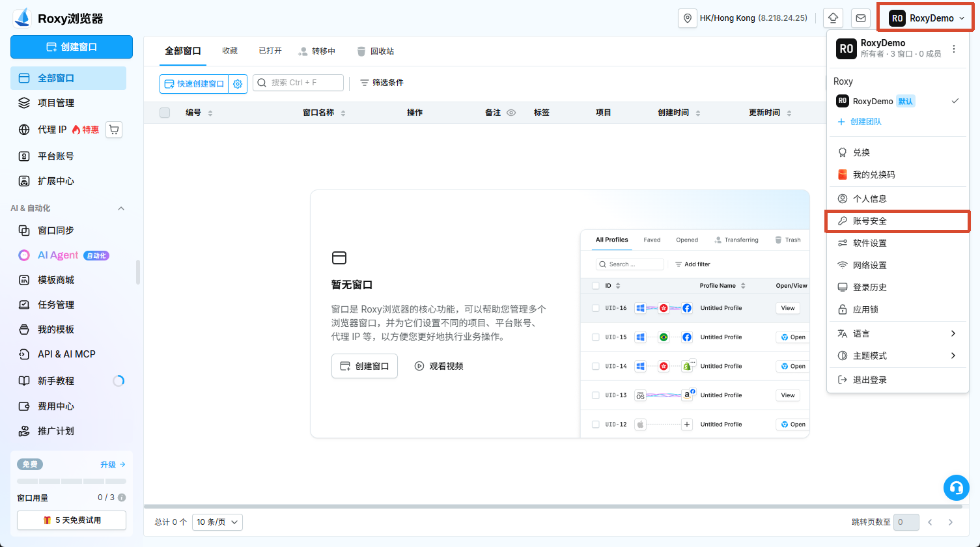The height and width of the screenshot is (547, 980).
Task: Click the 跳转页数至 page number input
Action: [905, 522]
